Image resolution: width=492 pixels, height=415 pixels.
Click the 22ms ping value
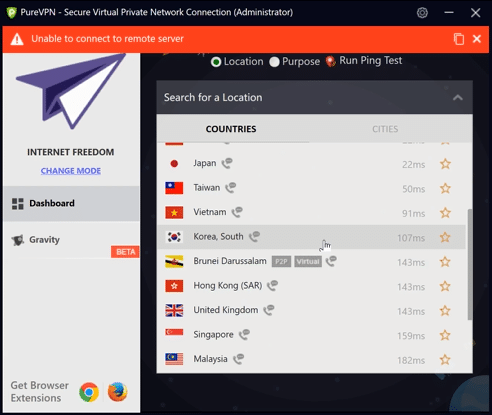[x=413, y=164]
